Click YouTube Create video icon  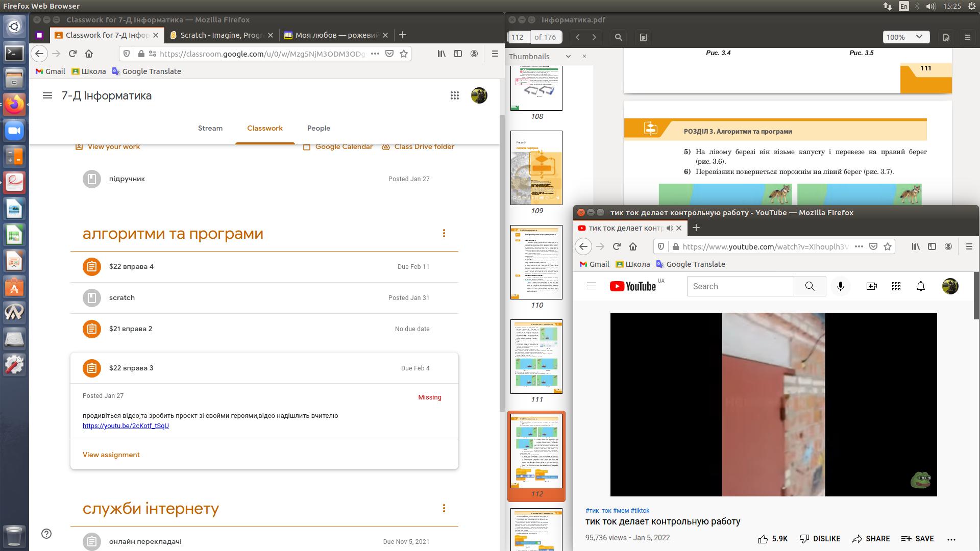point(871,286)
